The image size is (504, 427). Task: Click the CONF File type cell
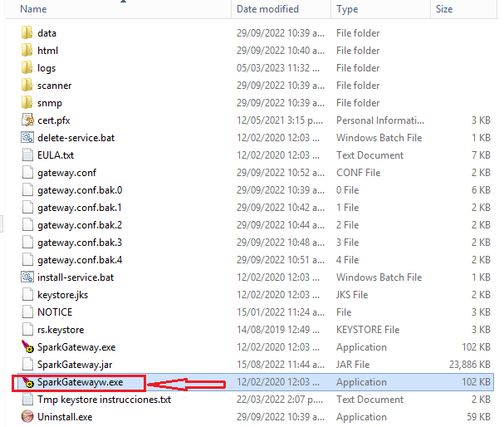359,173
